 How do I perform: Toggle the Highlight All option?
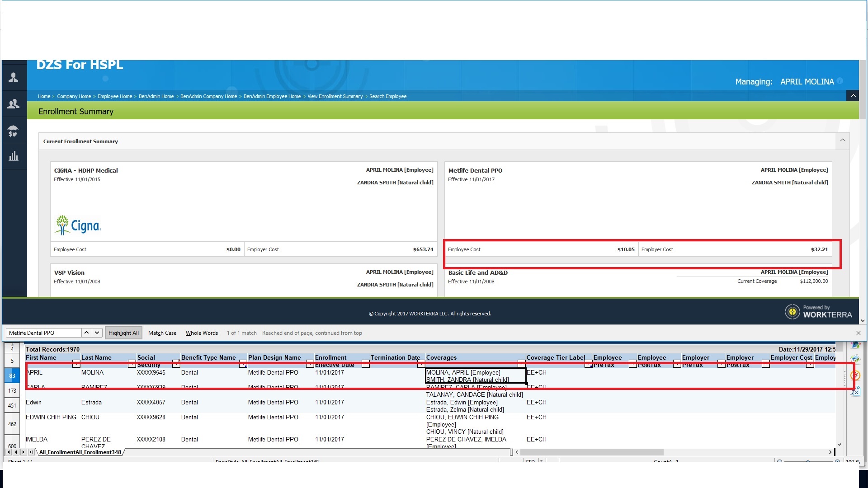[x=123, y=333]
